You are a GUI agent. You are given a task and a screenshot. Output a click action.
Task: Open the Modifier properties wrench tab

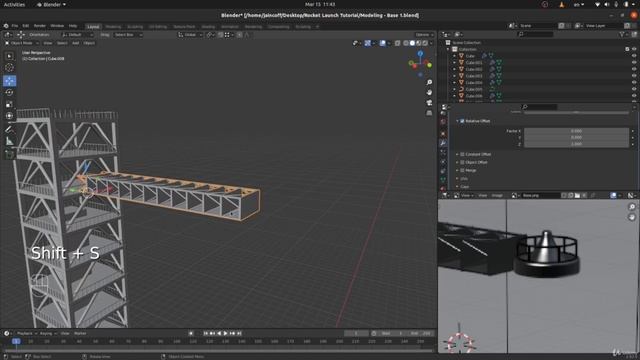click(x=443, y=143)
